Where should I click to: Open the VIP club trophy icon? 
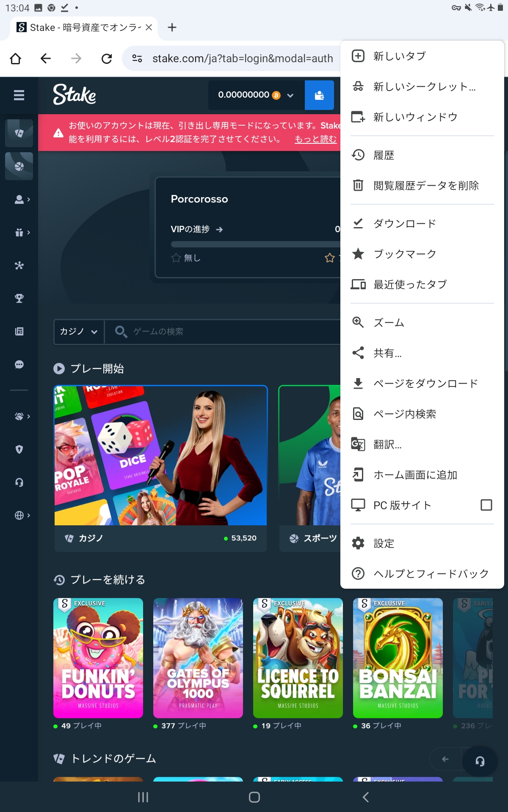pos(19,299)
